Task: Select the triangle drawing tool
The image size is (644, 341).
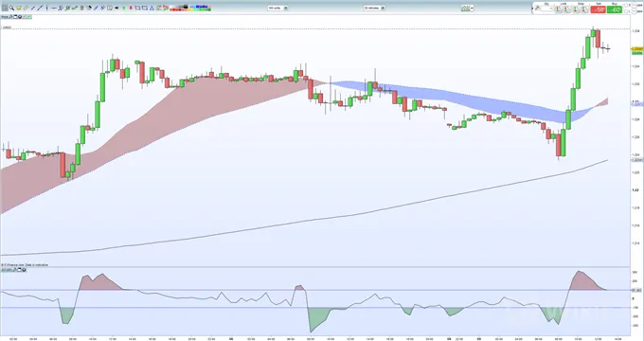Action: [x=152, y=8]
